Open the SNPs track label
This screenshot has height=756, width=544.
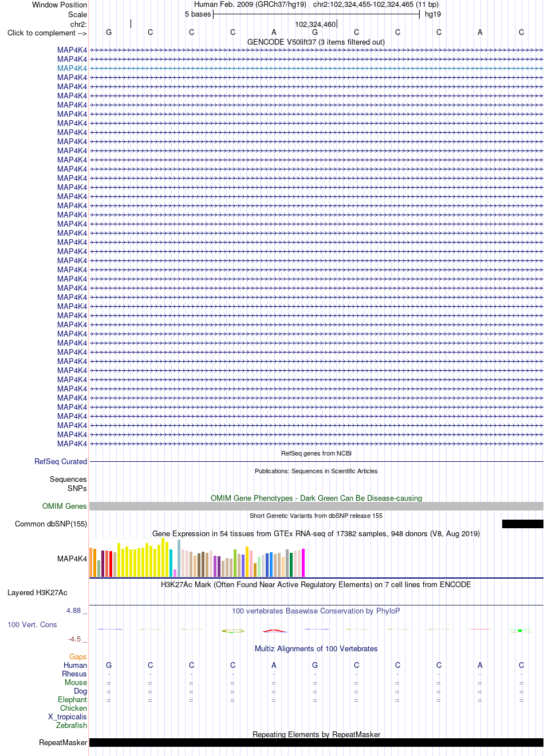click(77, 488)
